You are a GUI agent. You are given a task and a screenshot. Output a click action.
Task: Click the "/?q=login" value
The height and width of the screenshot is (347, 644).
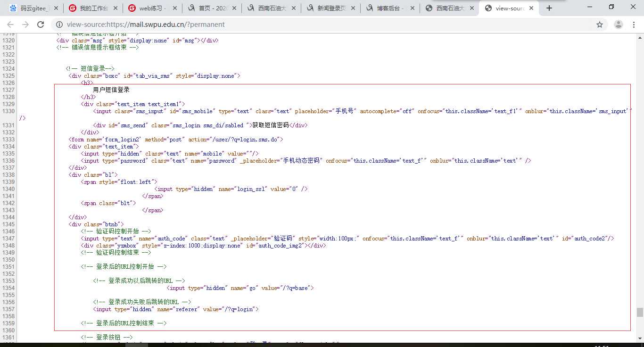click(239, 309)
